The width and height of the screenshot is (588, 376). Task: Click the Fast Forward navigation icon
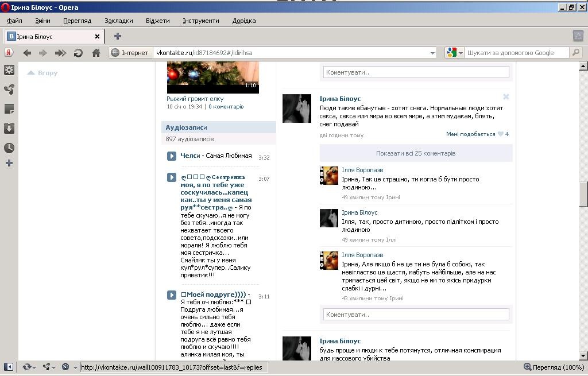click(60, 53)
